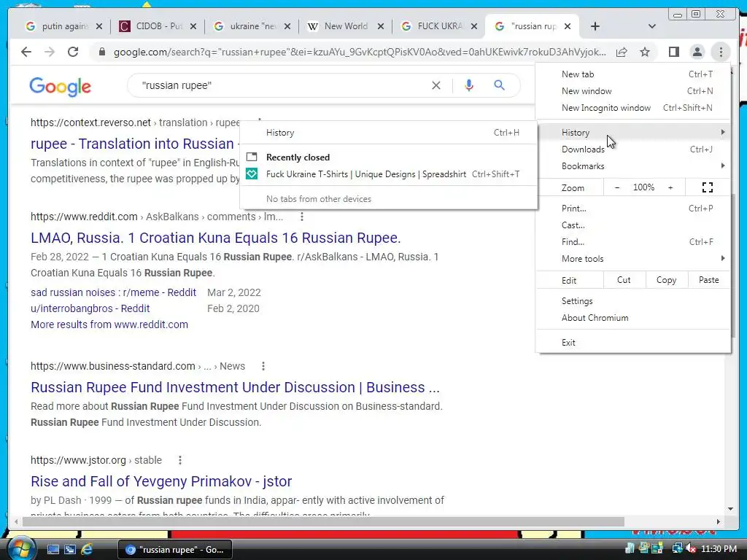Show desktop from quick launch icon

tap(53, 549)
